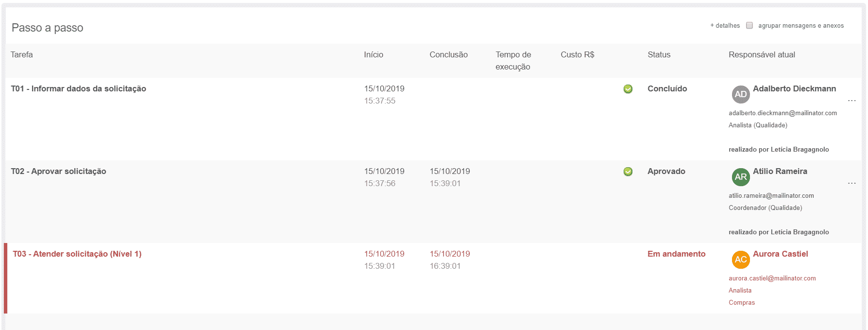868x330 pixels.
Task: Click email aurora.castiel@mailinator.com
Action: (x=772, y=278)
